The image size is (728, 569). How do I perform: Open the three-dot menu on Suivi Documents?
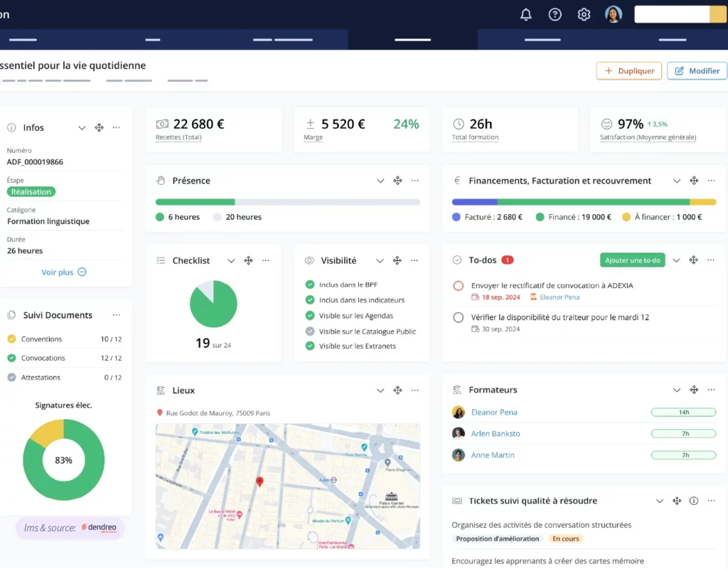click(117, 315)
